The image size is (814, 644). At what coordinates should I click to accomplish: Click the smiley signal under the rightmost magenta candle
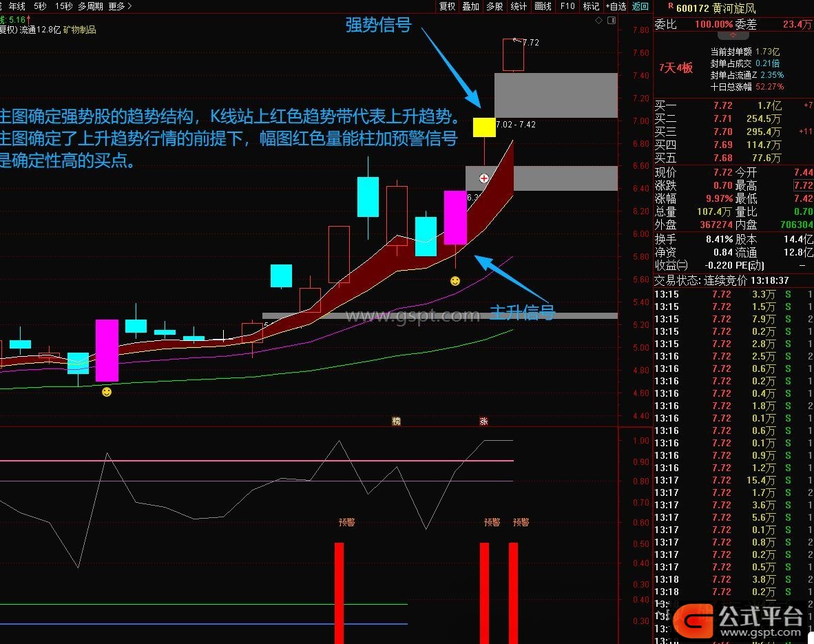click(x=455, y=281)
